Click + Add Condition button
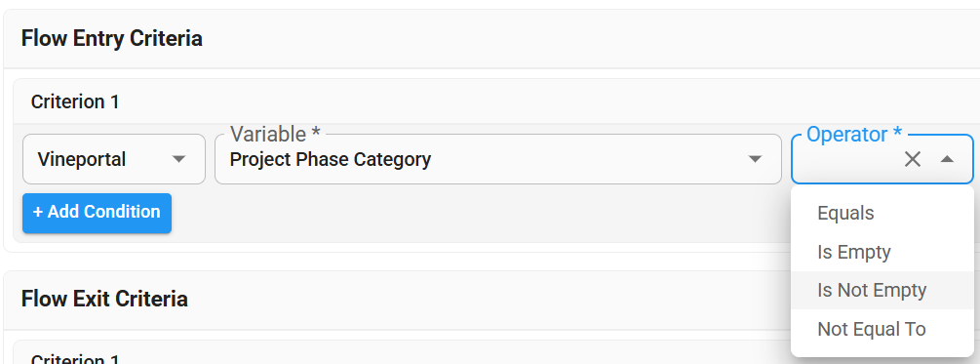Screen dimensions: 980x364 pos(97,213)
